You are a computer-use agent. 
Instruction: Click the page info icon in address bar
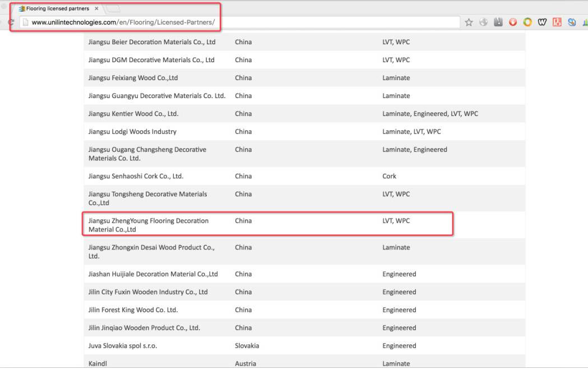25,22
